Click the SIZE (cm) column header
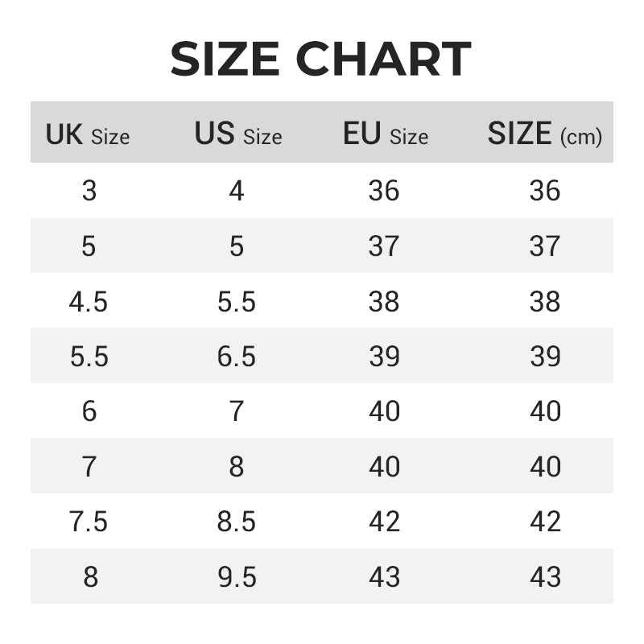644x644 pixels. coord(544,134)
